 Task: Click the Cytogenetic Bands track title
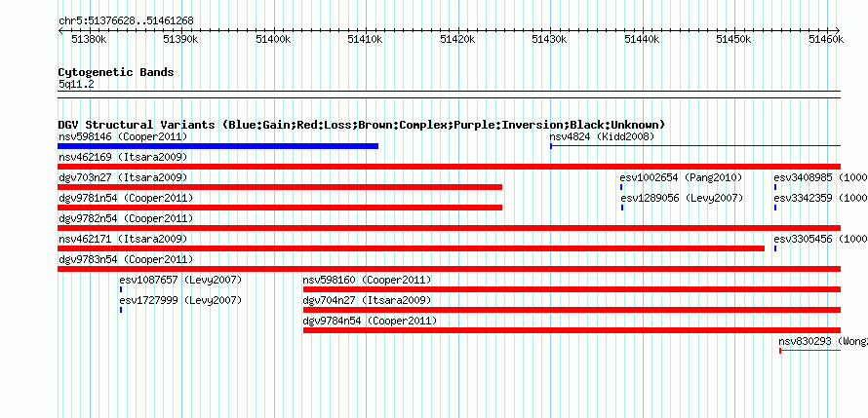click(116, 72)
